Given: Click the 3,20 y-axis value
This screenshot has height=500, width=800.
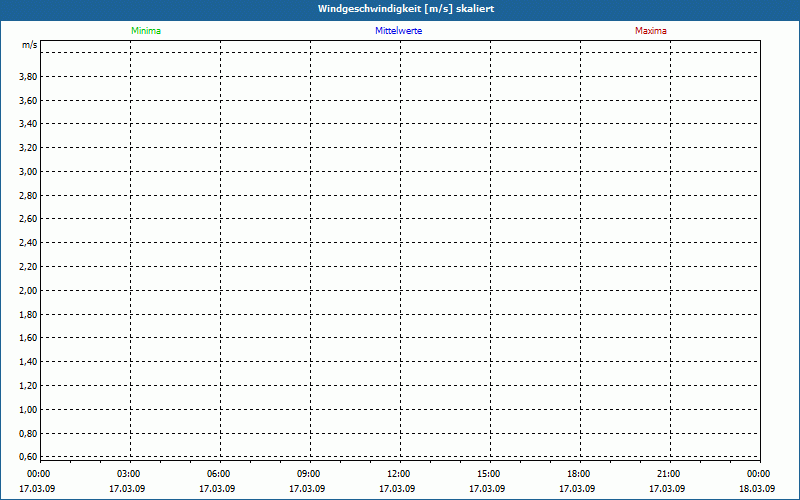Looking at the screenshot, I should (x=29, y=148).
